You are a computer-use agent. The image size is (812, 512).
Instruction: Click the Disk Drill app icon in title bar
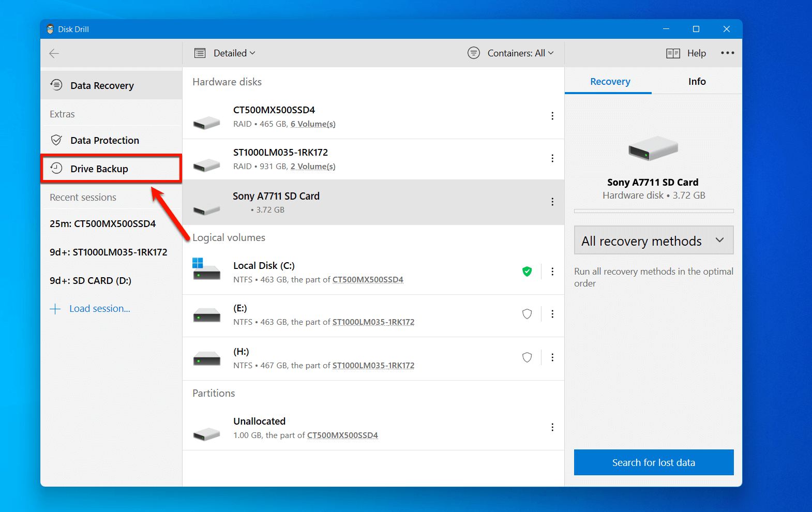[x=50, y=29]
